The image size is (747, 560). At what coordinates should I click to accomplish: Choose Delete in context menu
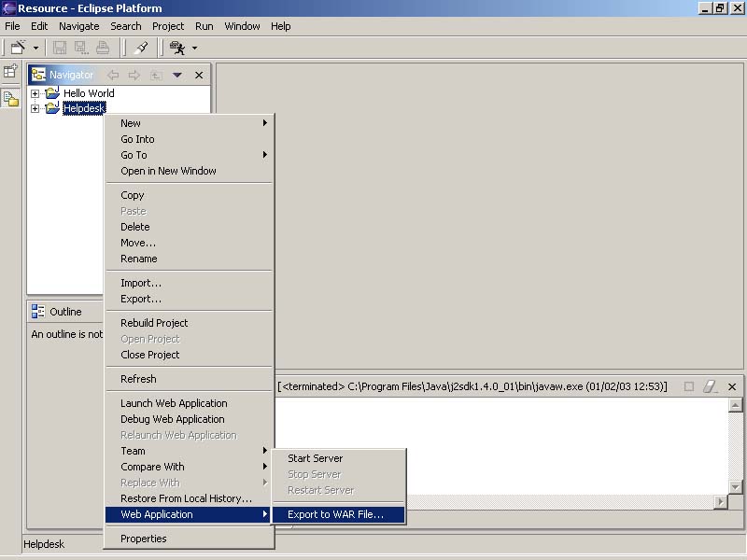pyautogui.click(x=190, y=227)
